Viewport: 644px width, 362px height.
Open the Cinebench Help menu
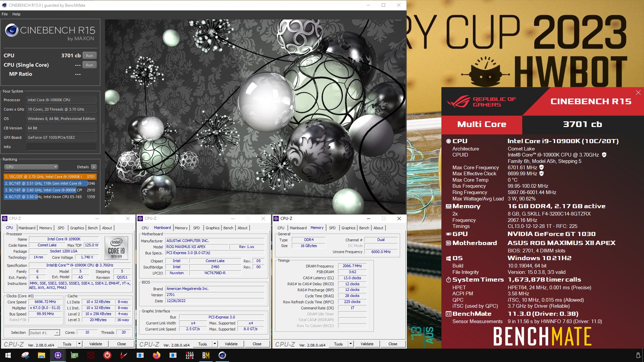click(x=16, y=14)
